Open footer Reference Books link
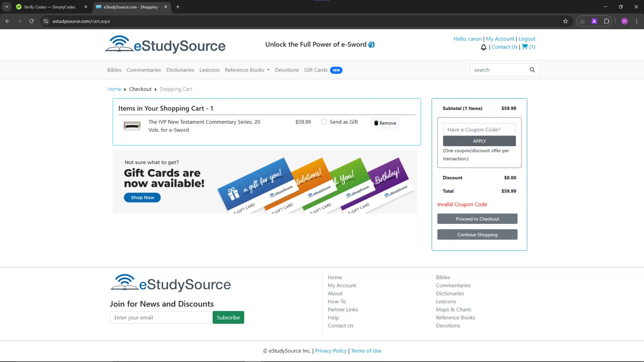 click(x=456, y=318)
